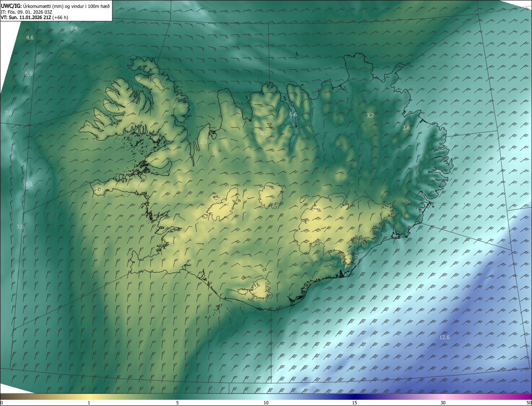The image size is (532, 406).
Task: Click the 4.6 value label on the map
Action: (30, 38)
